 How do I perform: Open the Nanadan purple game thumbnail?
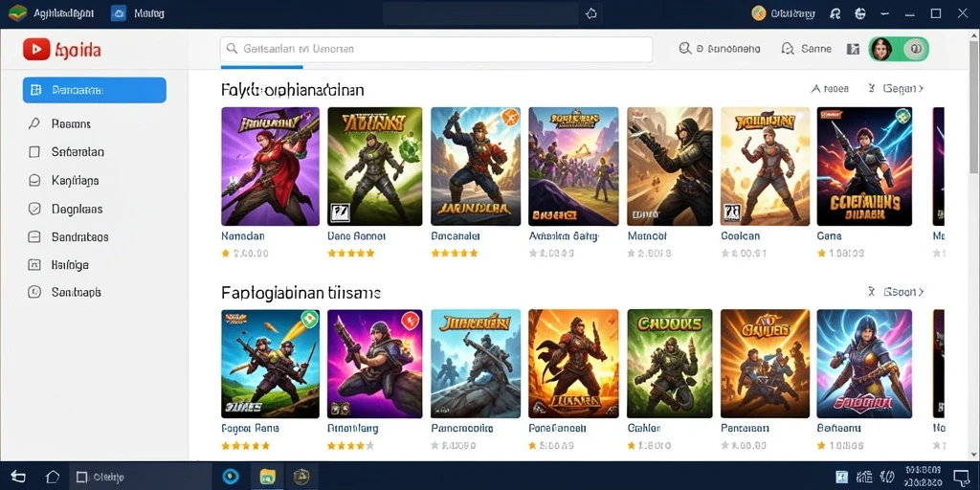270,167
